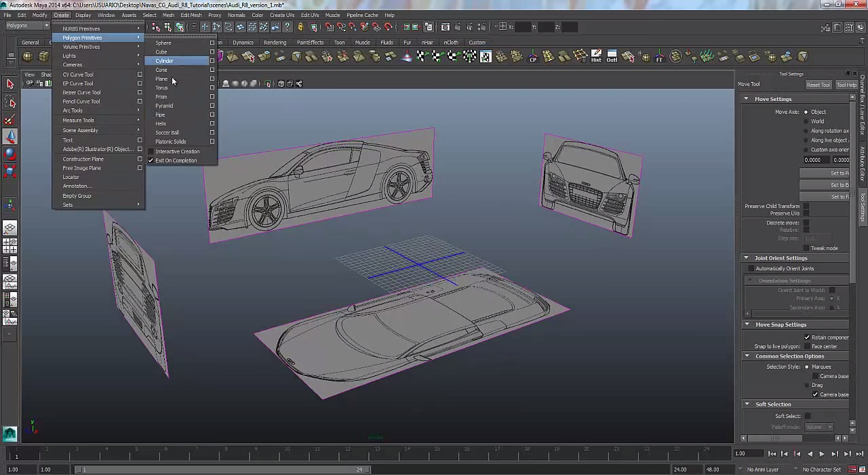
Task: Enable the Interactive Creation checkbox
Action: click(151, 152)
